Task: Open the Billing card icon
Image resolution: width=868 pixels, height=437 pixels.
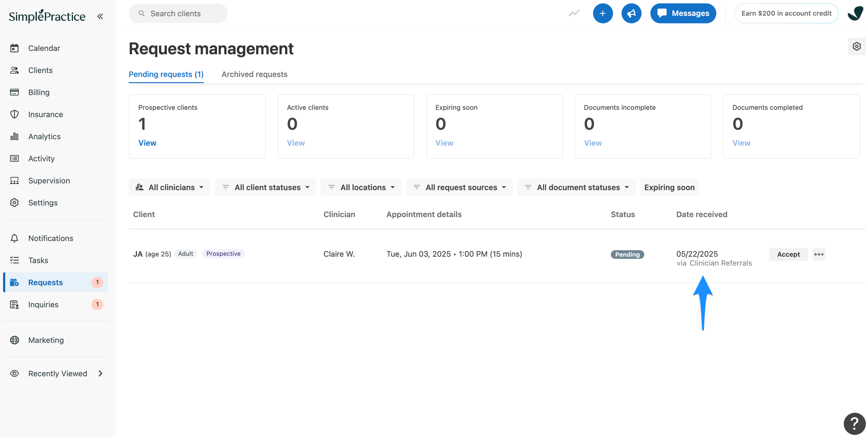Action: pyautogui.click(x=14, y=92)
